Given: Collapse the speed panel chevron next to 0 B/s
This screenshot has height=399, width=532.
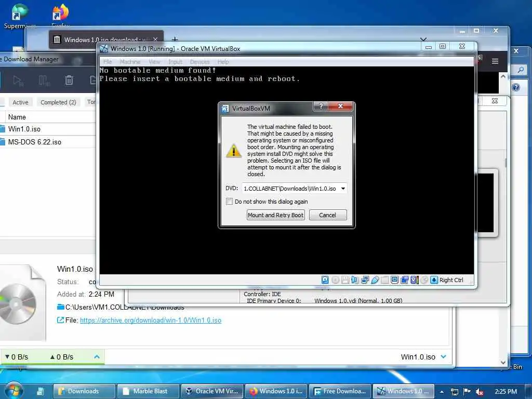Looking at the screenshot, I should tap(97, 356).
